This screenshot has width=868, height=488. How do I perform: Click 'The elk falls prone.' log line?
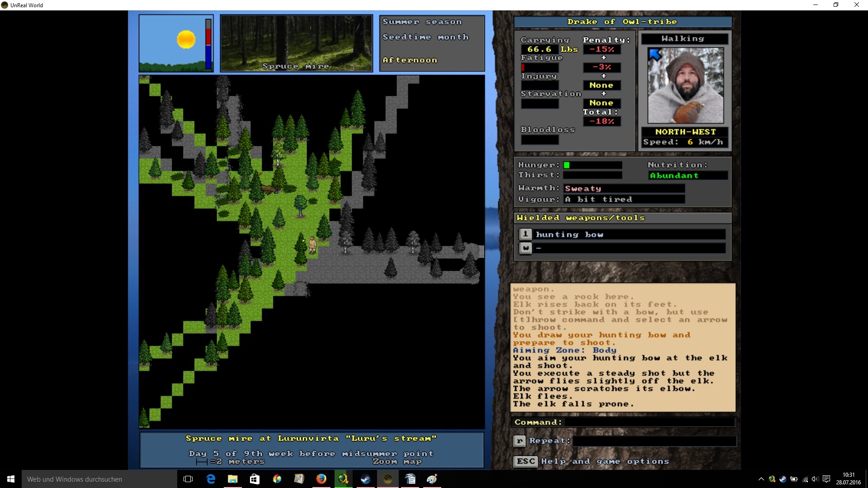tap(573, 404)
